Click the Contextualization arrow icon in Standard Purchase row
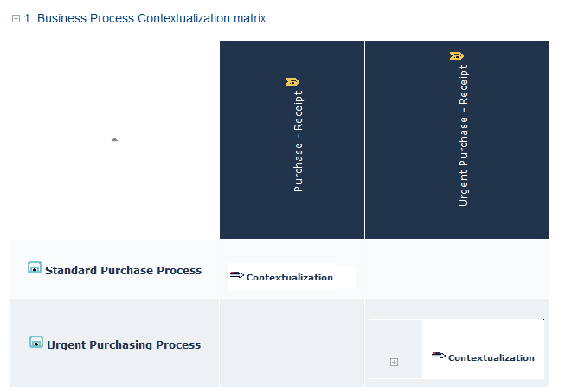Image resolution: width=565 pixels, height=392 pixels. (236, 275)
